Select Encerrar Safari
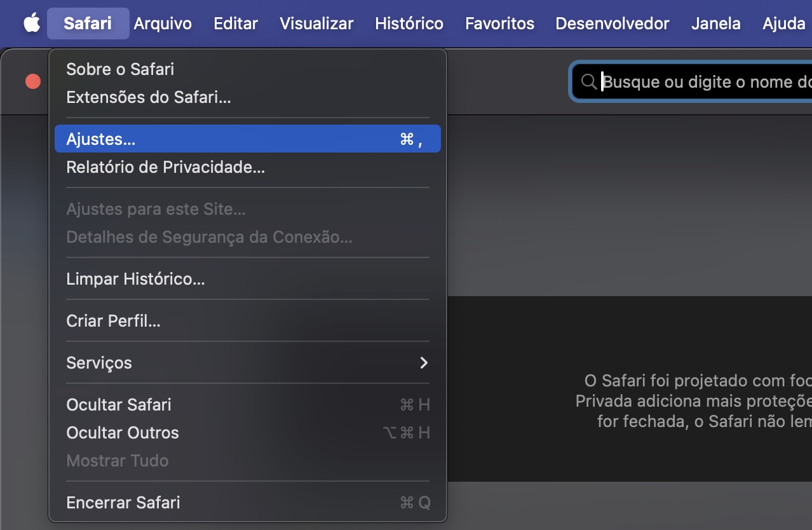 (123, 503)
